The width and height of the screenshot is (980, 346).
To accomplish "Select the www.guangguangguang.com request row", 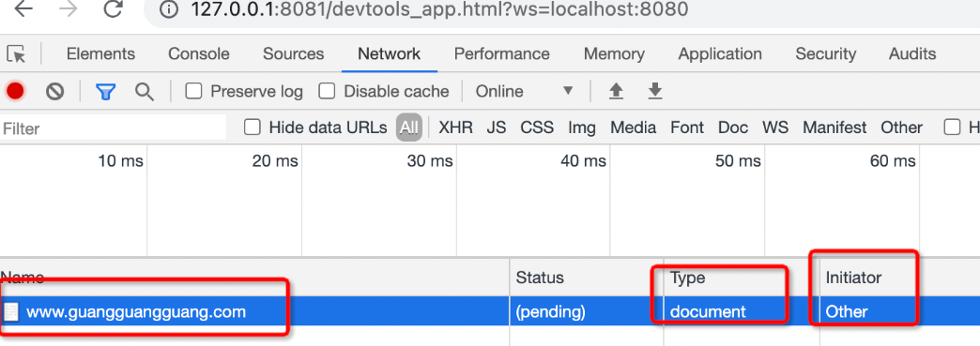I will [x=490, y=311].
